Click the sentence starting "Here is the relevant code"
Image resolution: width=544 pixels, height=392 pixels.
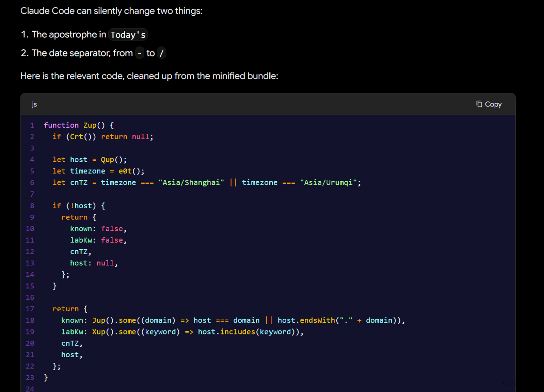click(149, 76)
